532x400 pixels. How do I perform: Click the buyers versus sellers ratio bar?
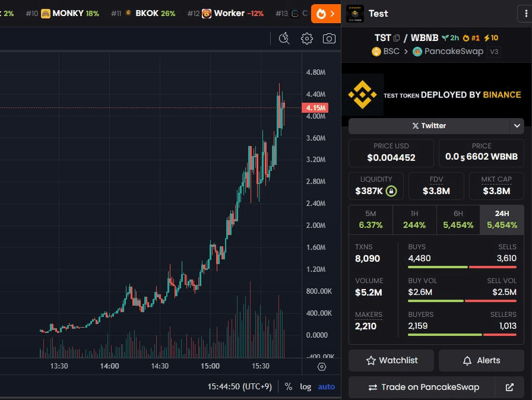[x=462, y=335]
